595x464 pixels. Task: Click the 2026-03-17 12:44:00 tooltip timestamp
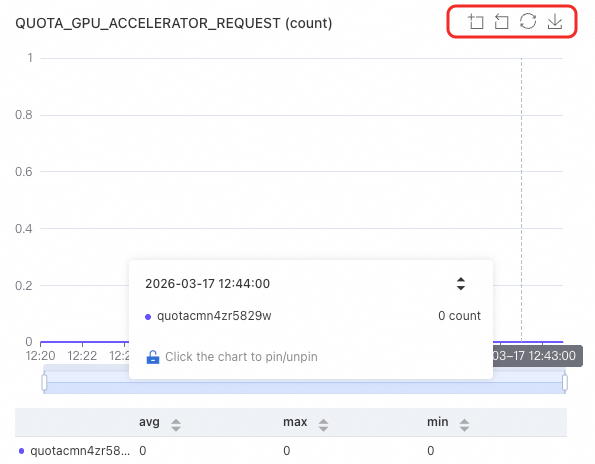pos(208,283)
